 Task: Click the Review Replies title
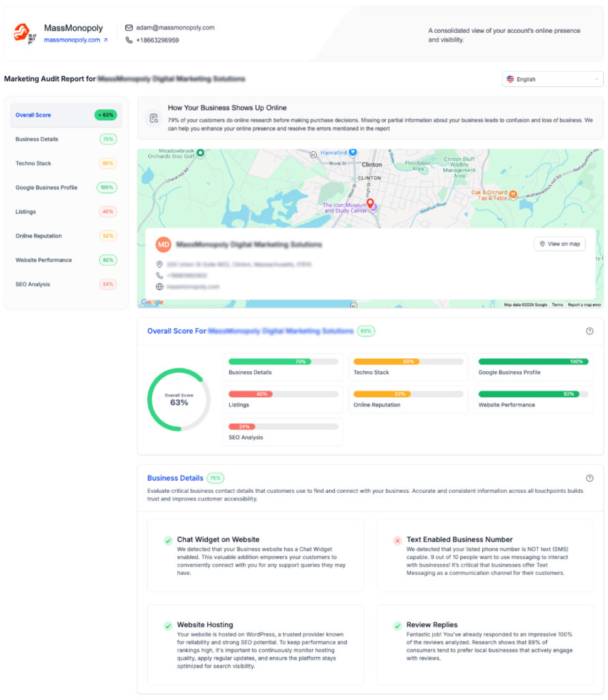(432, 625)
